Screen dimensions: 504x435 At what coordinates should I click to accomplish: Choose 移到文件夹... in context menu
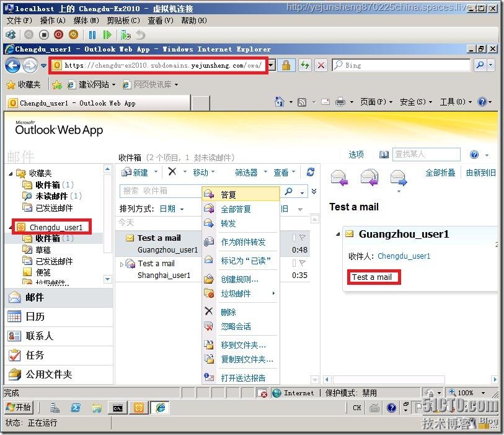[241, 345]
